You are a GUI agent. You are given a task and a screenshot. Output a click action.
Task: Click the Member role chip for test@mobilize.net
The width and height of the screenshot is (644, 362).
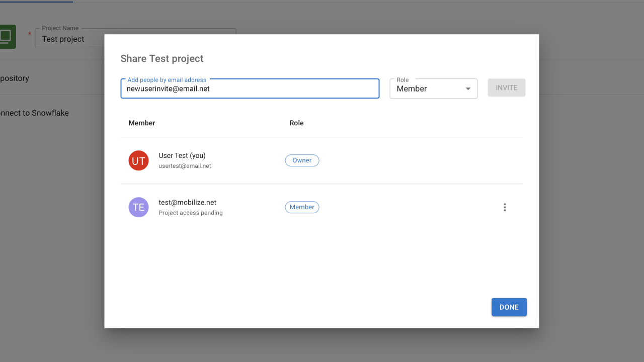tap(302, 207)
